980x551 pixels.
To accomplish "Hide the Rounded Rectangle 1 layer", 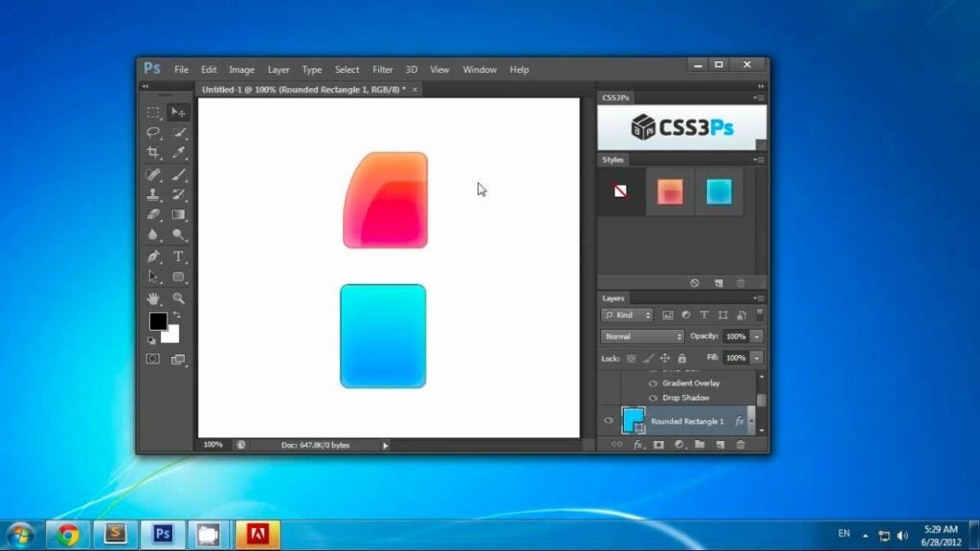I will (608, 421).
